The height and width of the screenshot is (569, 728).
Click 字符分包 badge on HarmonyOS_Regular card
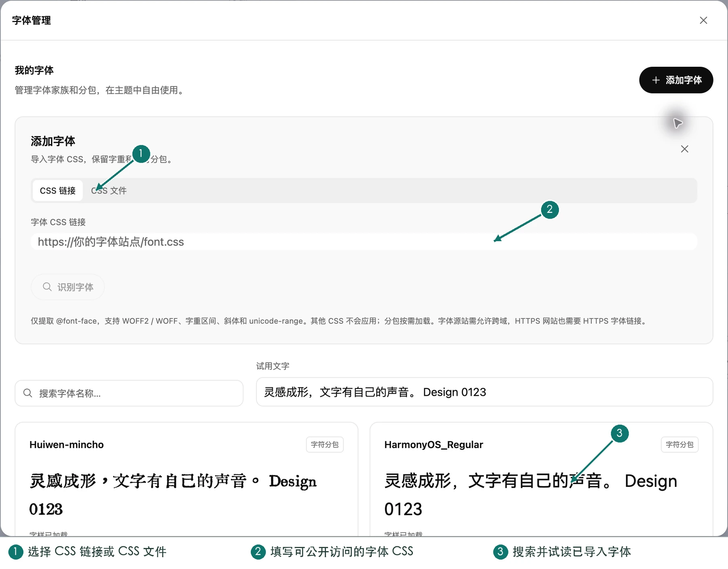tap(679, 444)
